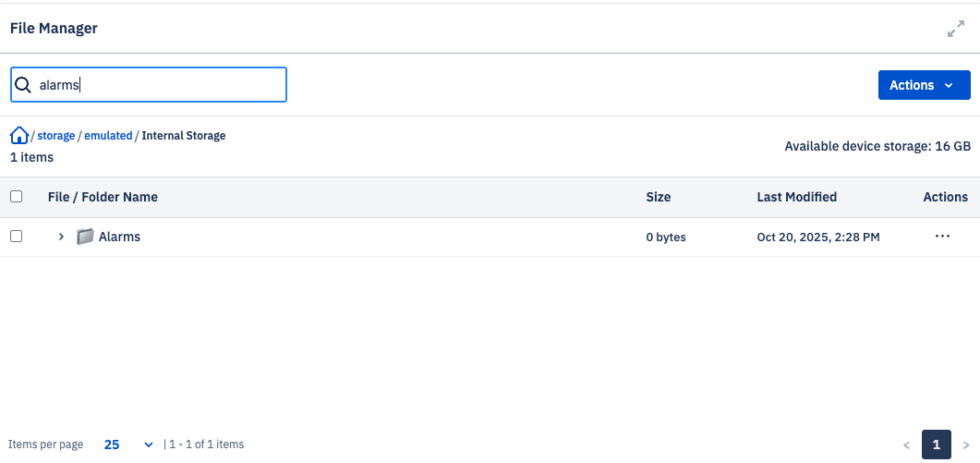Go to the next page arrow

coord(966,445)
